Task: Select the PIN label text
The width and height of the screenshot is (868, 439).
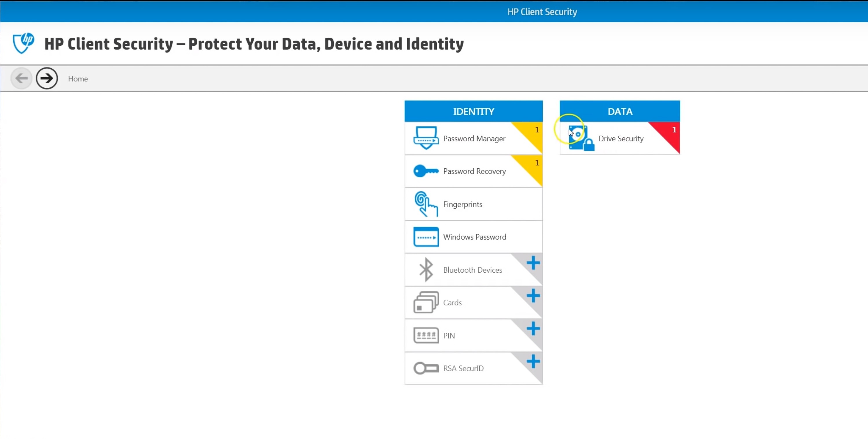Action: (449, 336)
